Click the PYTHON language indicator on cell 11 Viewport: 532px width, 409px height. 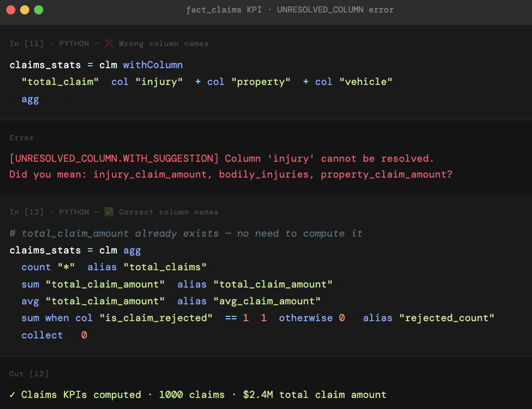click(74, 43)
